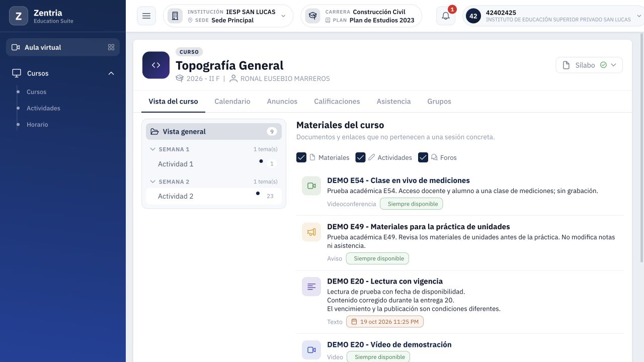
Task: Uncheck the Actividades filter checkbox
Action: pyautogui.click(x=360, y=157)
